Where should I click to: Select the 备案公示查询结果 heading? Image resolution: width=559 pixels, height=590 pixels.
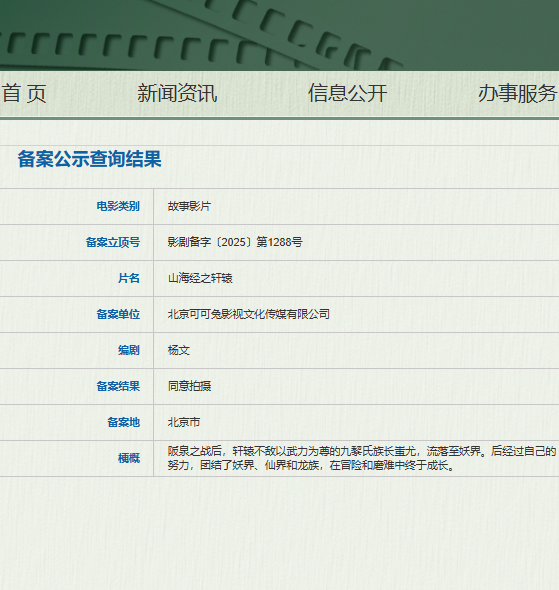tap(90, 159)
